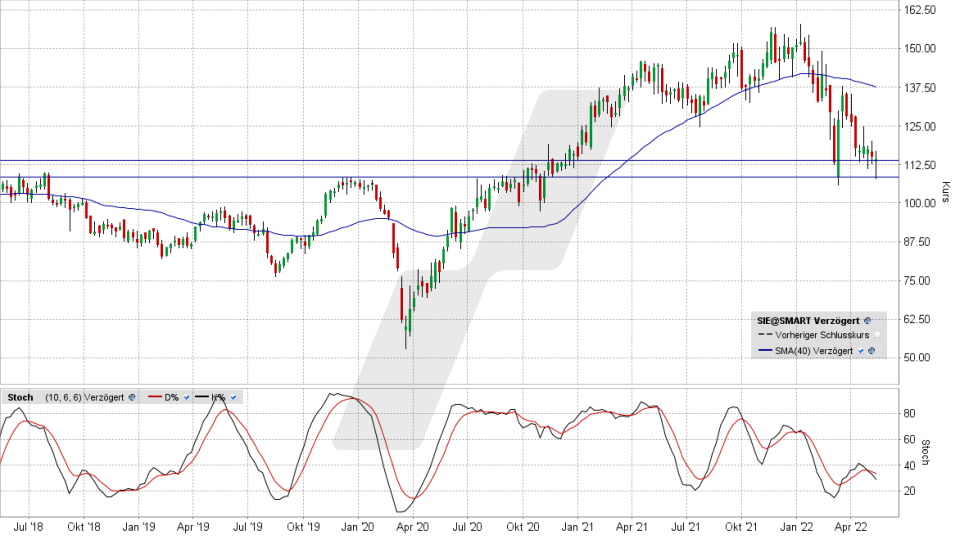This screenshot has width=960, height=540.
Task: Click the SIE@SMART Verzögert legend title
Action: (x=808, y=321)
